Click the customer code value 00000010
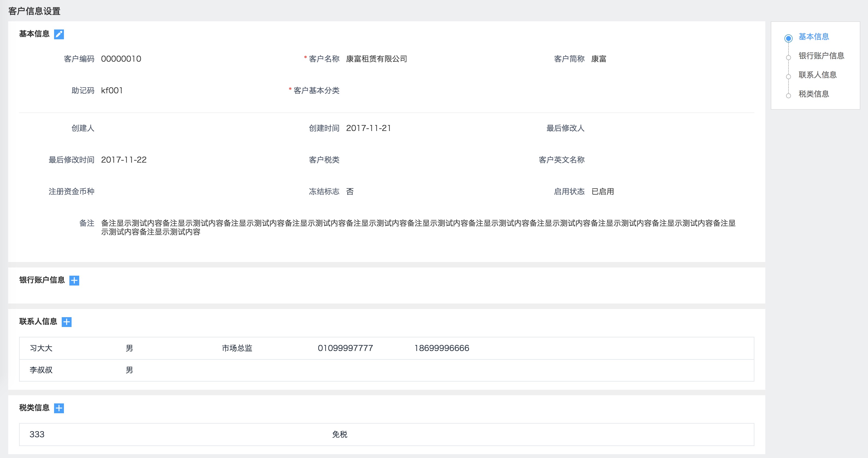This screenshot has width=868, height=458. (121, 59)
